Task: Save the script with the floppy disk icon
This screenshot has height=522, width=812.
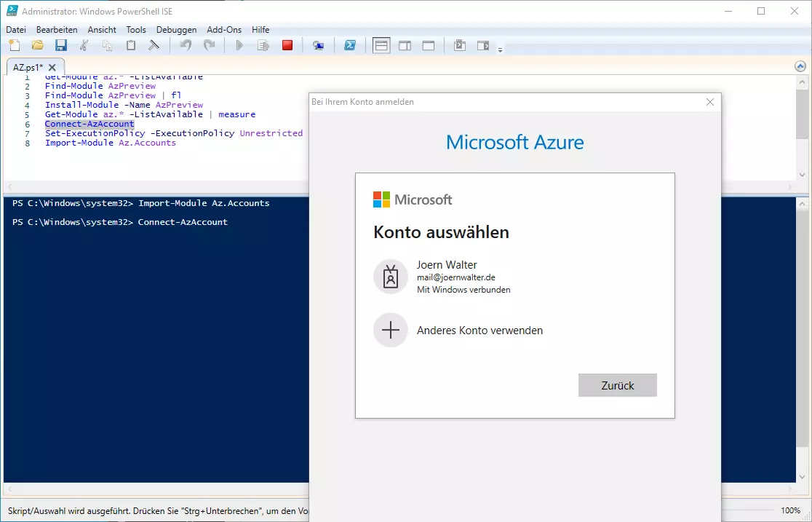Action: point(60,45)
